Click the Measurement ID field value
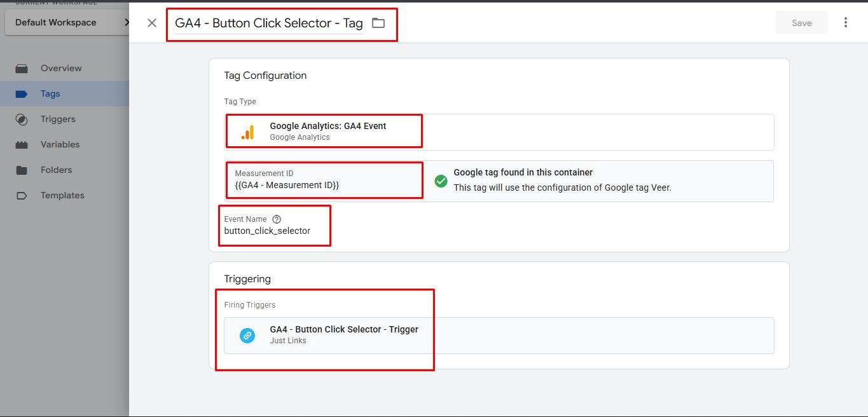Screen dimensions: 868x417 287,185
